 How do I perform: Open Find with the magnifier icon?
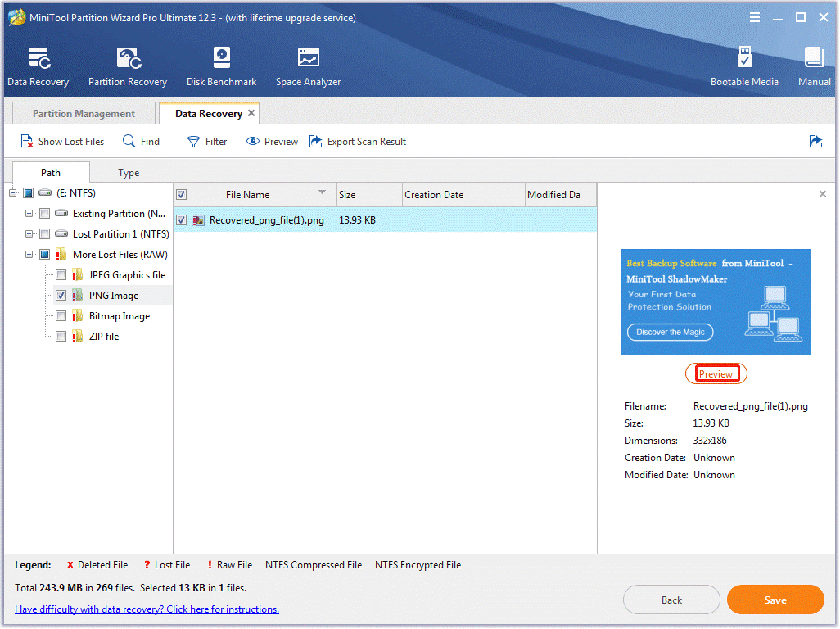(x=129, y=142)
